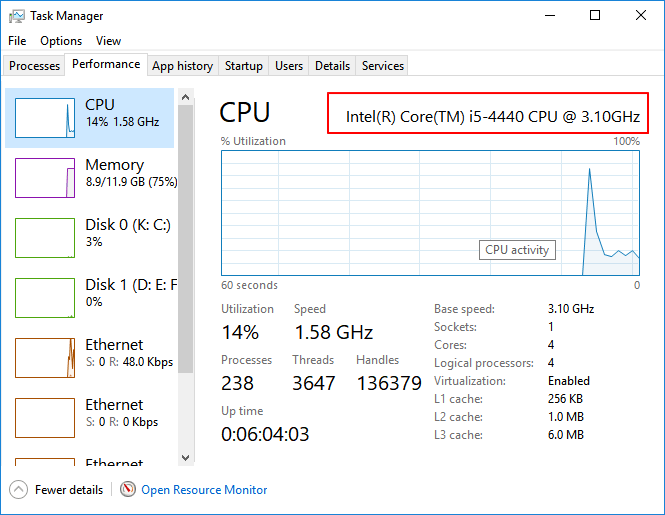Screen dimensions: 665x515
Task: Open Resource Monitor link
Action: pyautogui.click(x=204, y=490)
